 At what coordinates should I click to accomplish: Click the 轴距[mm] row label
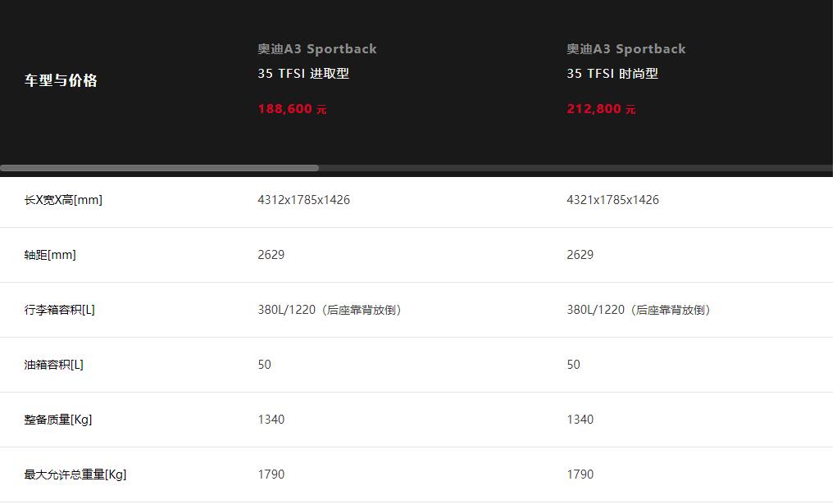50,255
